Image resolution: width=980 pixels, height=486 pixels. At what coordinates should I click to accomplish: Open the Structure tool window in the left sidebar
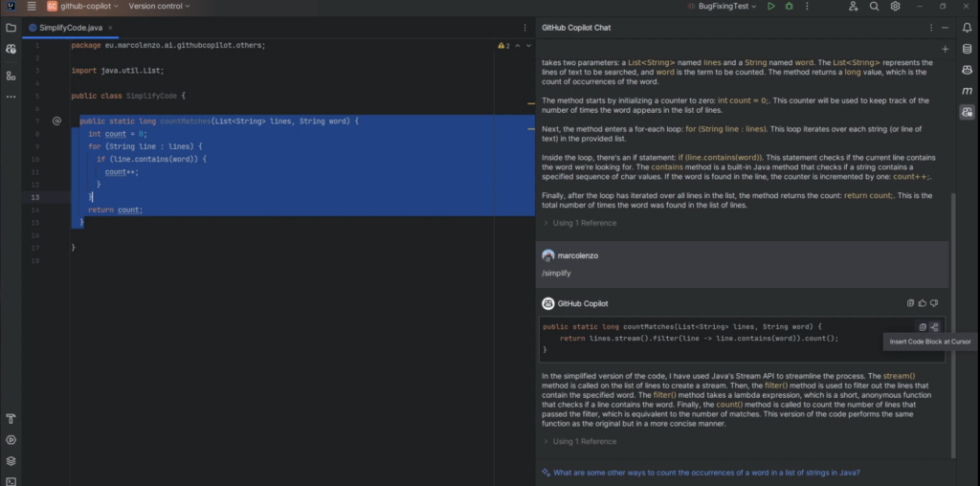click(x=11, y=76)
